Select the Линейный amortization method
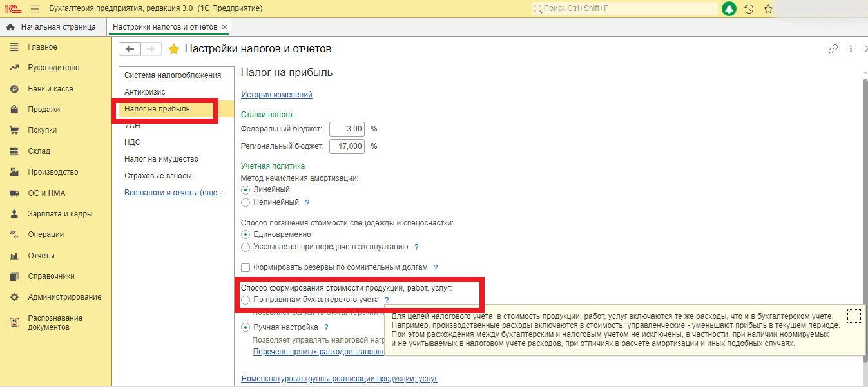 [246, 190]
